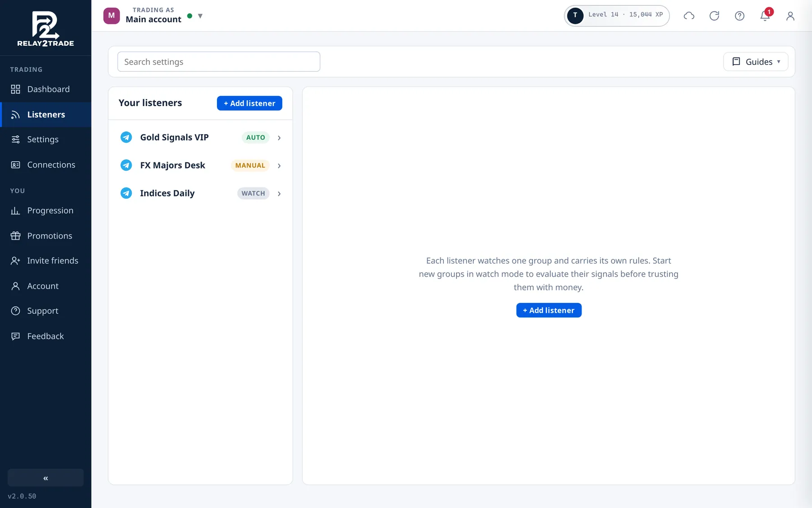
Task: Click the Progression chart icon
Action: 15,211
